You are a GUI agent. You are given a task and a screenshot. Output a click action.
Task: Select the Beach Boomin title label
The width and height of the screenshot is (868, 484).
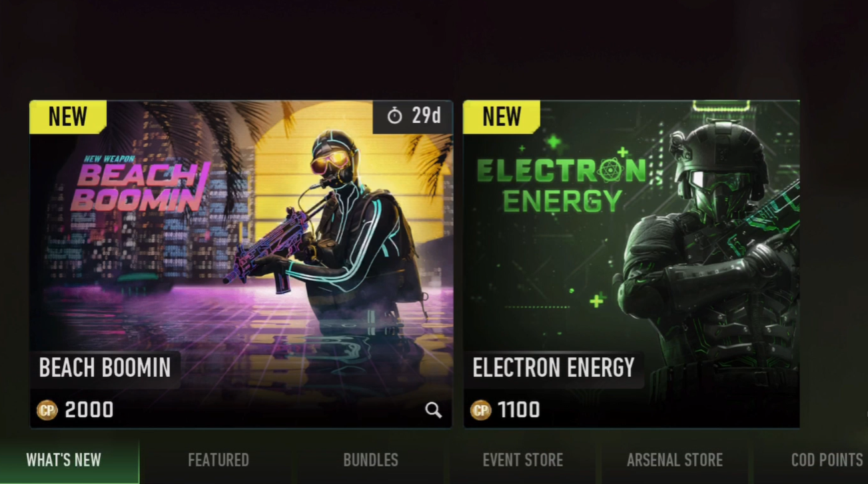pyautogui.click(x=105, y=368)
